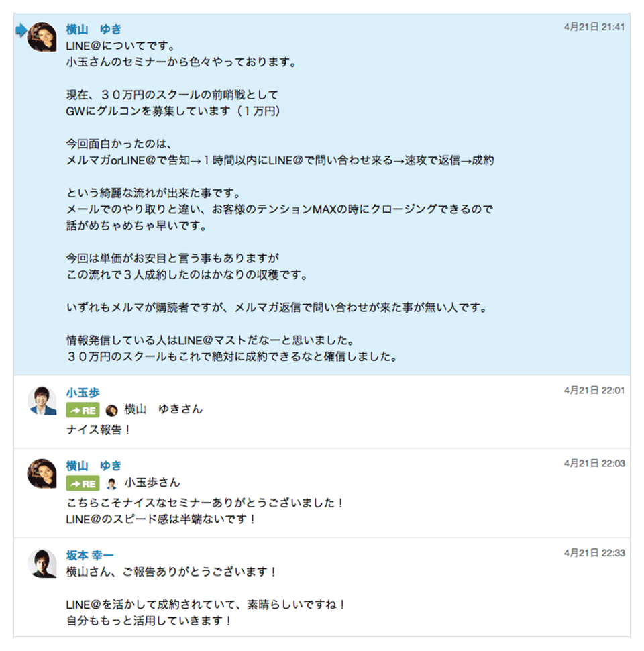The image size is (644, 651).
Task: Click the small 横山 avatar next to 小玉歩's RE badge
Action: (x=112, y=410)
